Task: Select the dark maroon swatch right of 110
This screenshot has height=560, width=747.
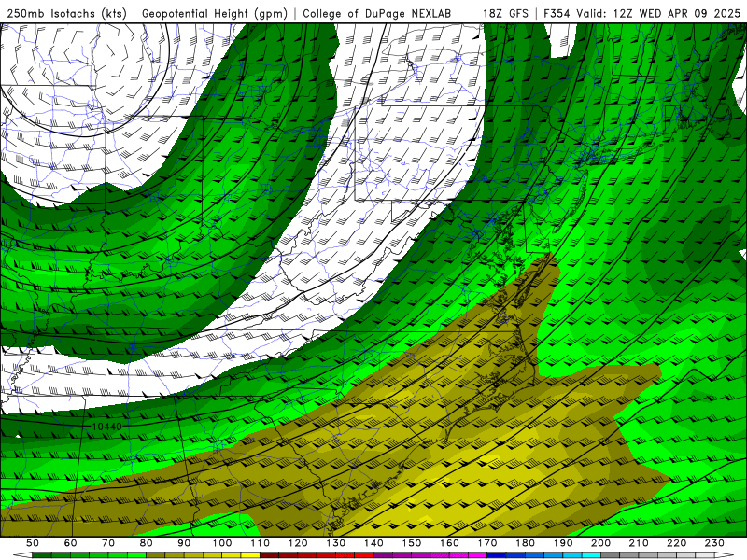Action: point(269,555)
